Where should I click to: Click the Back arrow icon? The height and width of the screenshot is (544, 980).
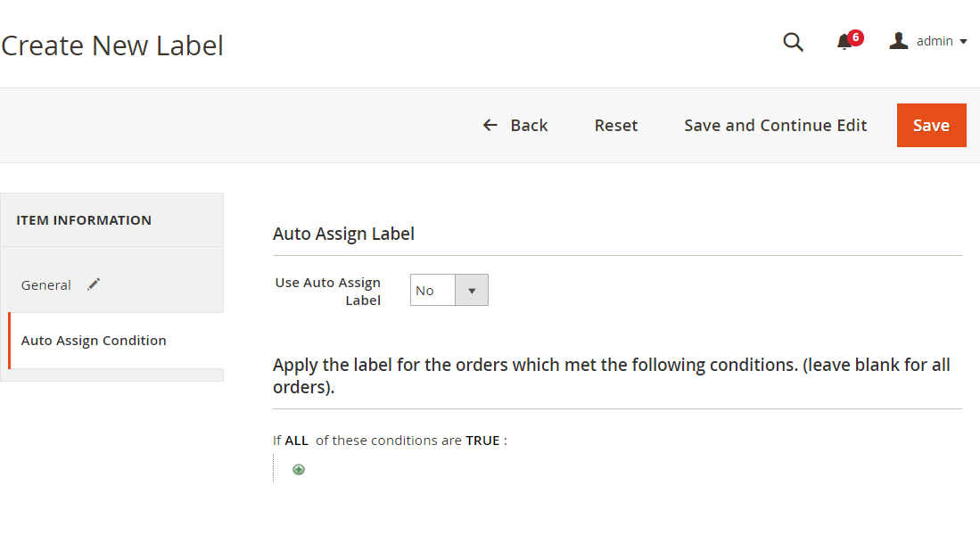point(490,125)
